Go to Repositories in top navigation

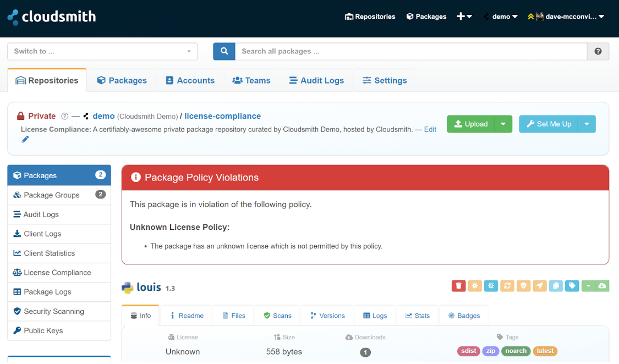pyautogui.click(x=370, y=16)
